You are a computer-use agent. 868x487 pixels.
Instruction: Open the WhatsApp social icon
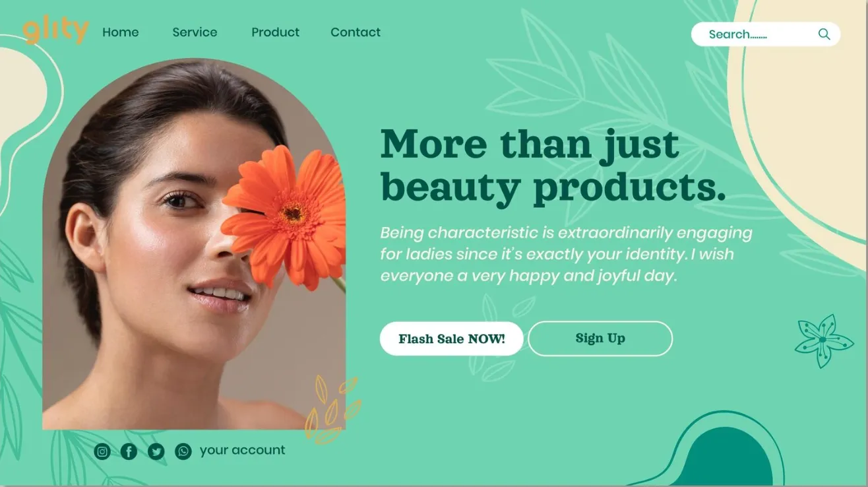coord(183,451)
